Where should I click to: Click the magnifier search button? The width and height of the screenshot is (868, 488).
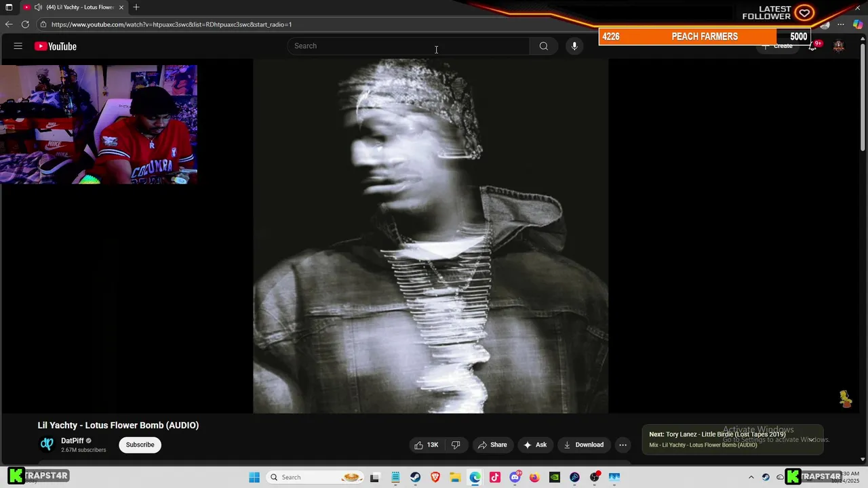tap(543, 46)
